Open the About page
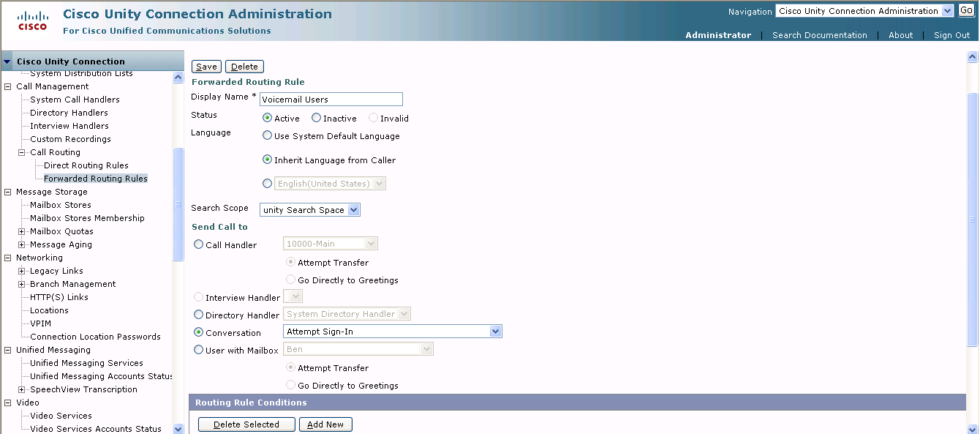 pos(901,35)
